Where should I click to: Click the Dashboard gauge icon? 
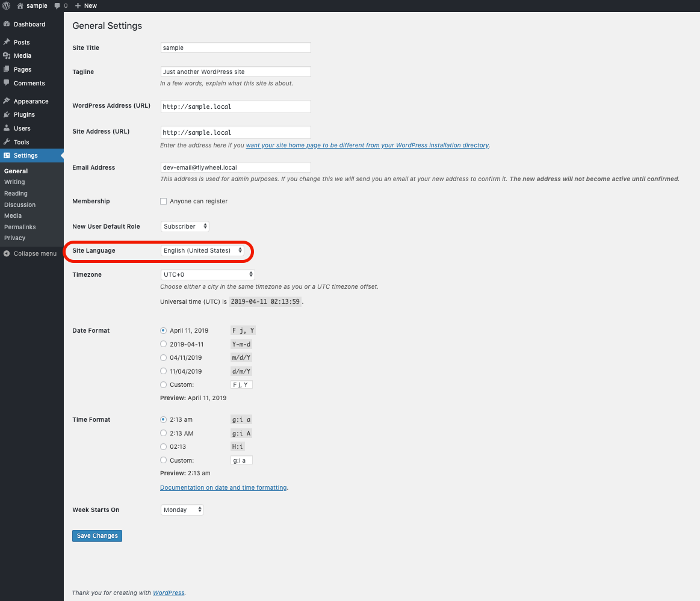click(x=7, y=24)
